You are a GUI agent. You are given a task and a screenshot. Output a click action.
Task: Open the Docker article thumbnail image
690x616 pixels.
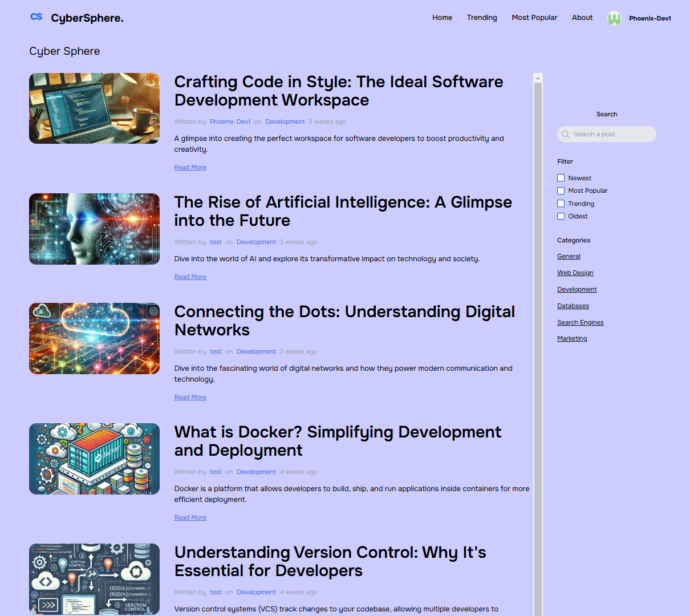coord(94,459)
